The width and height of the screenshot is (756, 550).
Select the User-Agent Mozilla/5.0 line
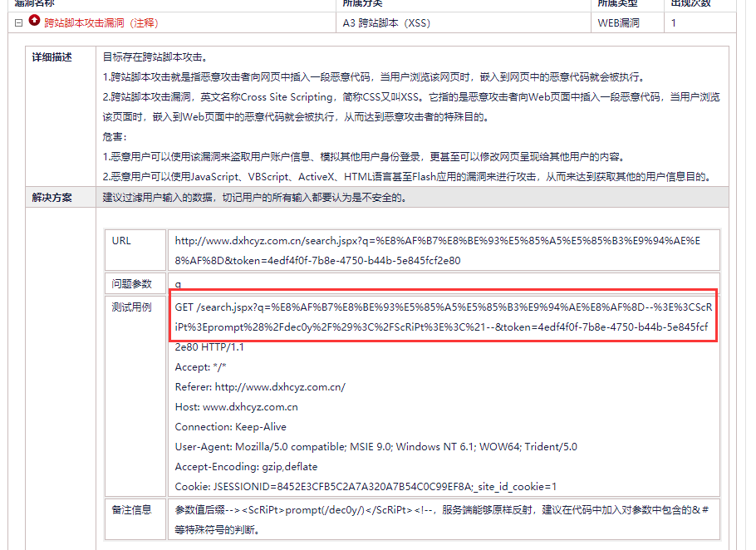coord(376,446)
